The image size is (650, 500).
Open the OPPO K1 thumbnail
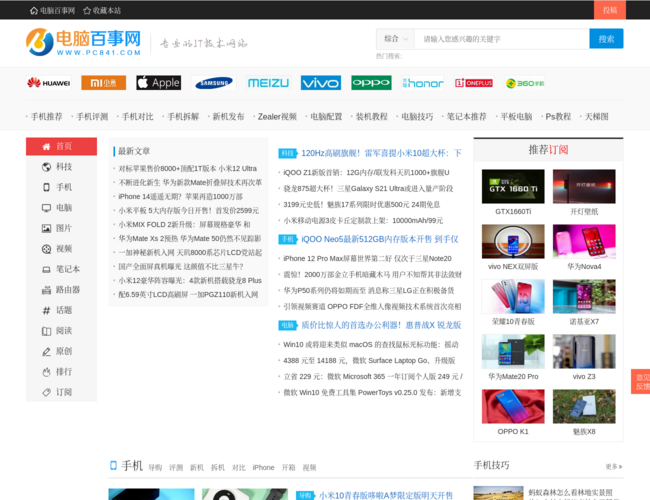pos(513,406)
